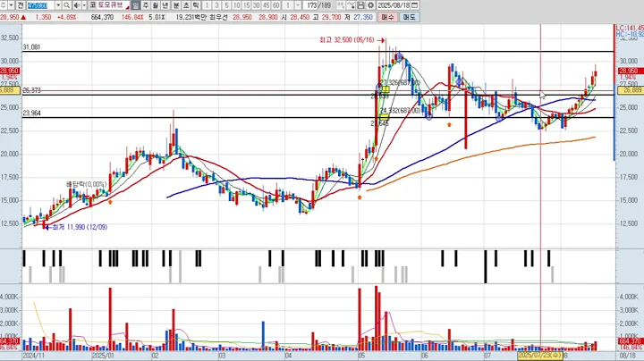The height and width of the screenshot is (361, 644).
Task: Choose the 45 interval button
Action: pos(267,5)
